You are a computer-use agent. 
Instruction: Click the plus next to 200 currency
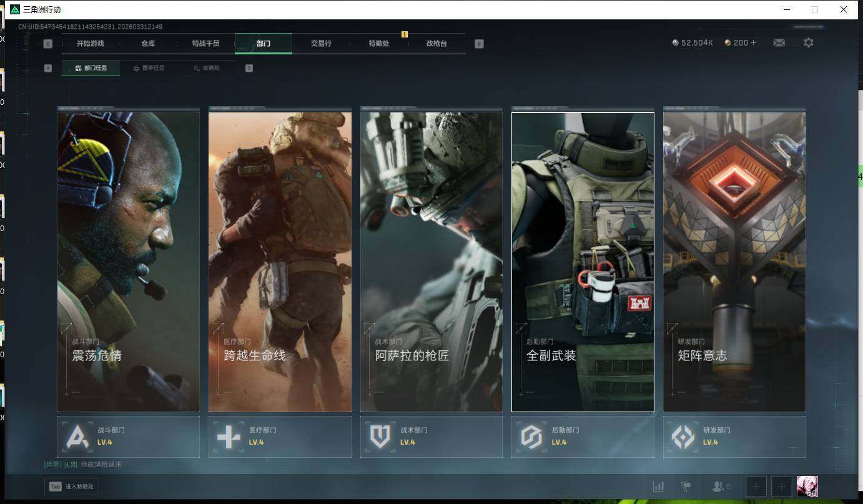coord(754,43)
